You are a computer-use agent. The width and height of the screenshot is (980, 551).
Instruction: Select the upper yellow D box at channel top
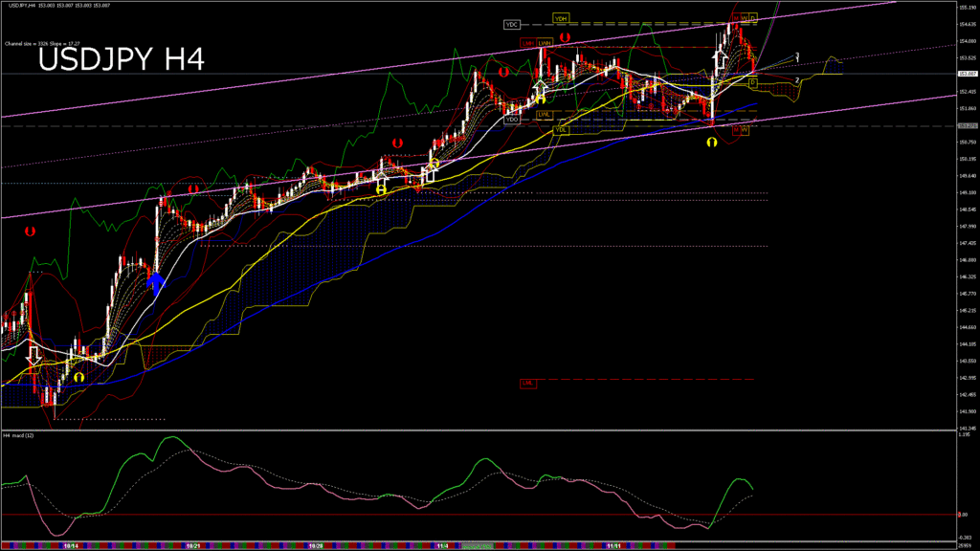[x=753, y=18]
